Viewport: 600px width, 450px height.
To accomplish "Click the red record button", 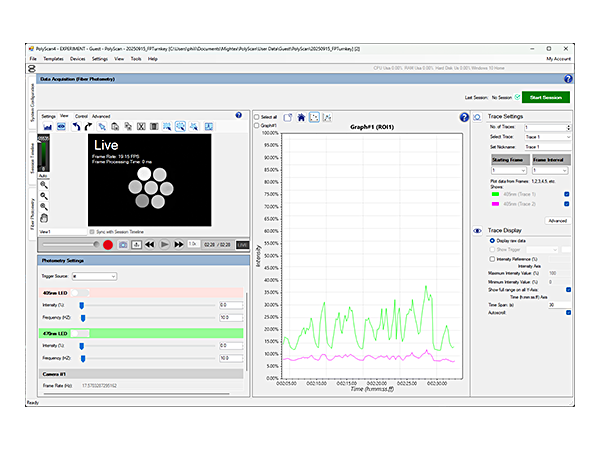I will (x=107, y=244).
